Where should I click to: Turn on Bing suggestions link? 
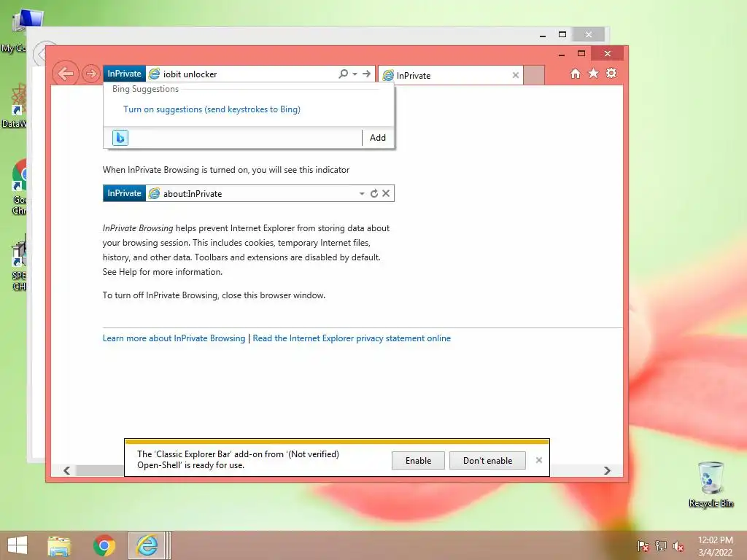point(212,109)
